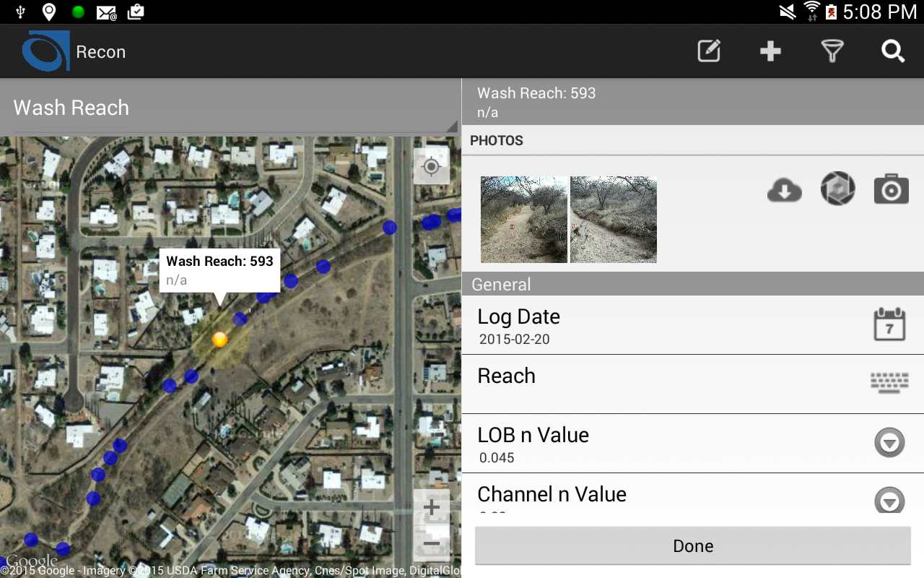
Task: Tap the clipboard task notification icon
Action: [x=135, y=12]
